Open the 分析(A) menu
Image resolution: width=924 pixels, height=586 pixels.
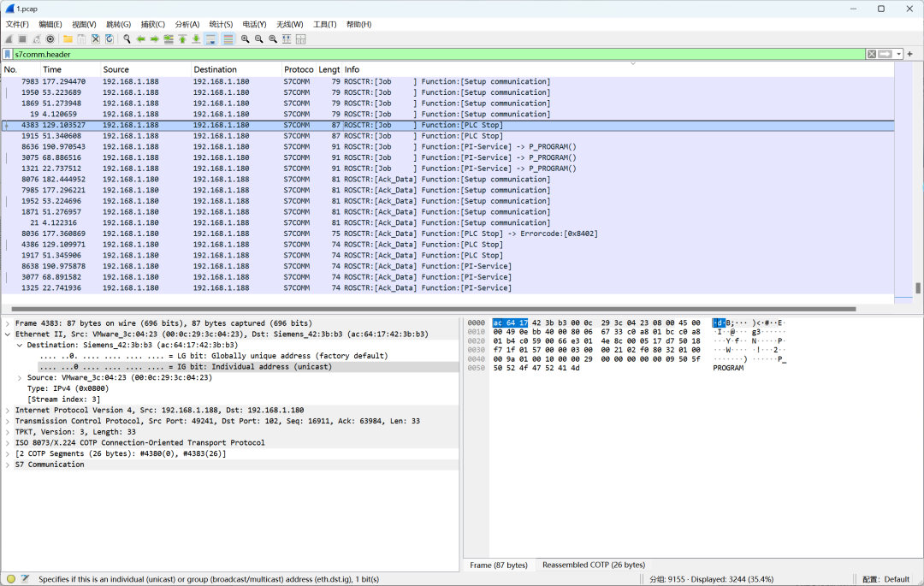click(x=187, y=24)
